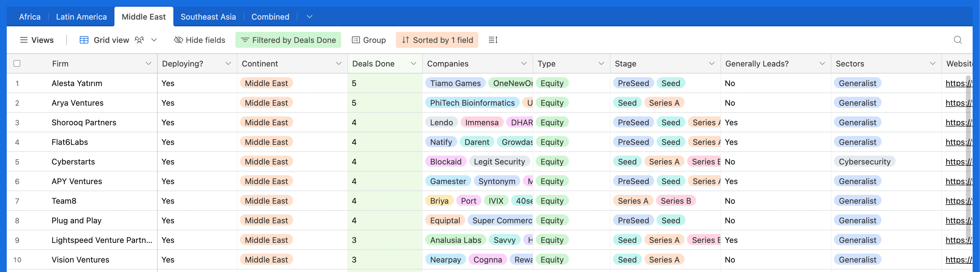Expand the Grid view options chevron
The height and width of the screenshot is (272, 980).
[154, 40]
